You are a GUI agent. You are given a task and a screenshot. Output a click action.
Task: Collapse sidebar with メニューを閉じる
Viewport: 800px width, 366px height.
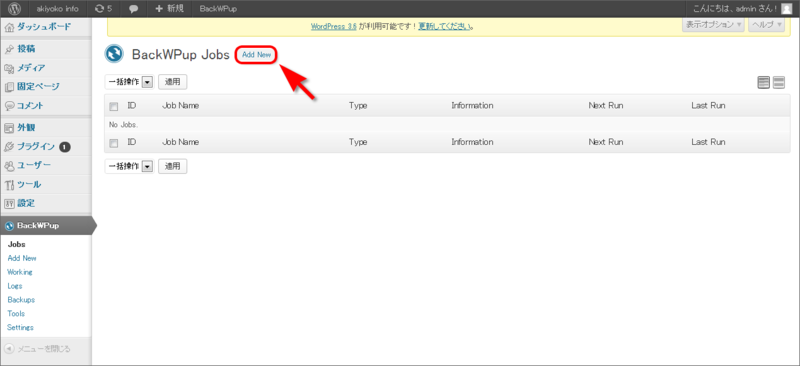click(44, 349)
